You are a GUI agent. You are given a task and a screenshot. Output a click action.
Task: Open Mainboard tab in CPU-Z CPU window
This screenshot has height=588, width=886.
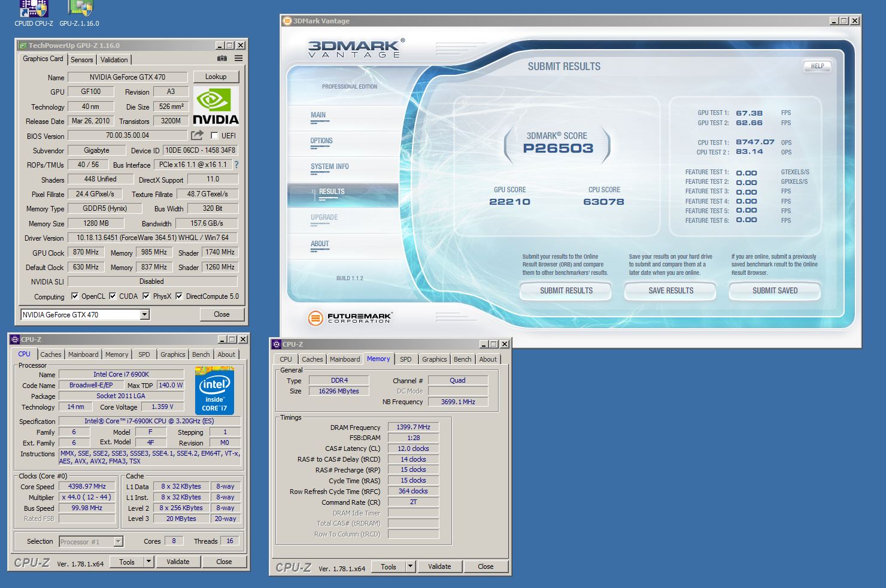click(83, 354)
